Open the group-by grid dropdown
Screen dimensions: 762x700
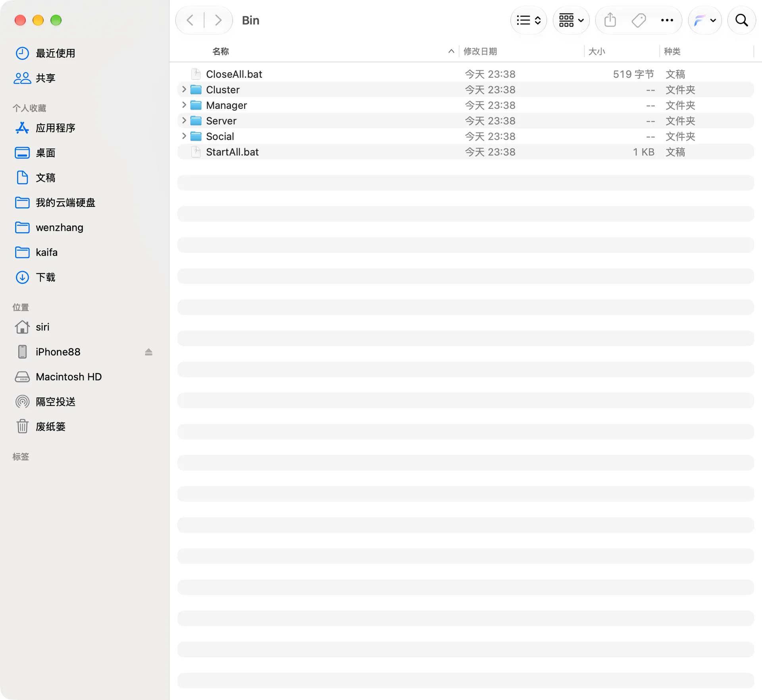(x=571, y=20)
